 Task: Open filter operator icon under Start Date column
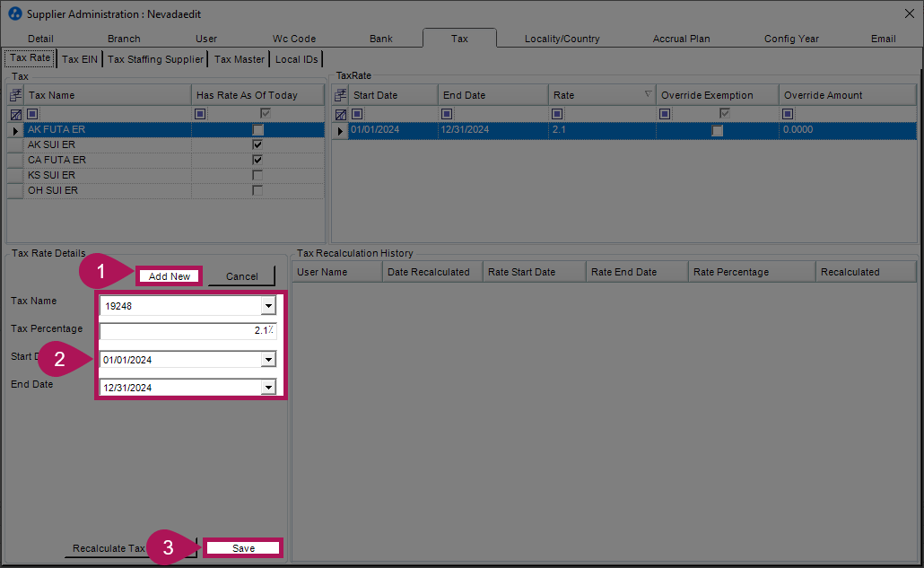click(357, 114)
